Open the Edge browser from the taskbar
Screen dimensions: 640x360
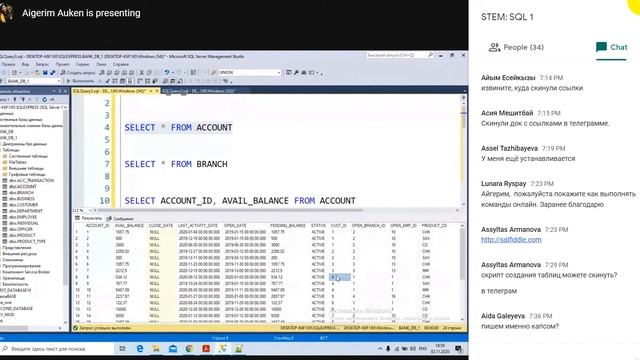click(x=140, y=349)
